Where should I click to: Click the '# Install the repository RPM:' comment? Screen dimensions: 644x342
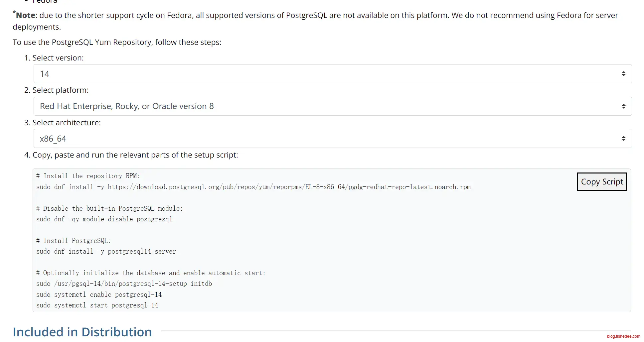(x=88, y=176)
